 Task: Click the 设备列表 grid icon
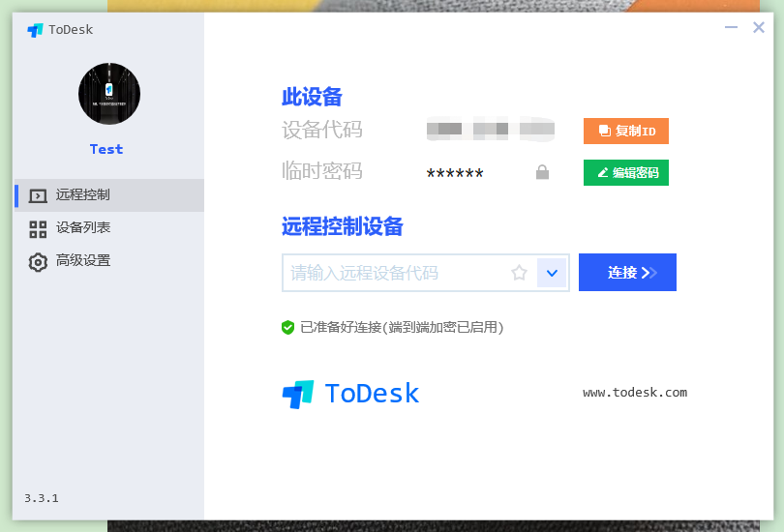coord(38,229)
